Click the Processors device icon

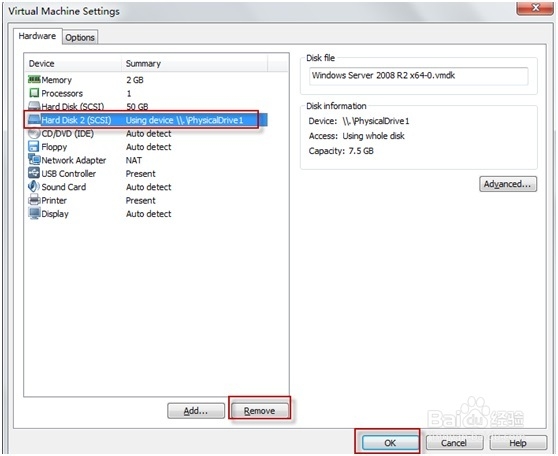click(34, 93)
